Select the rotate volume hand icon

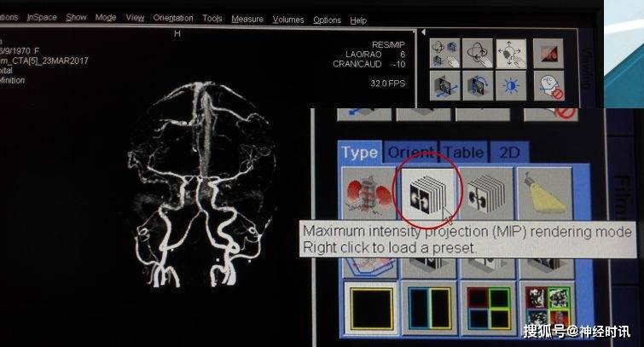(480, 53)
